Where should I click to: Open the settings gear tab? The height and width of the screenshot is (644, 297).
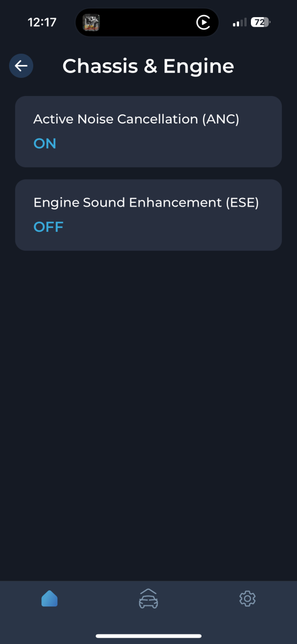(x=247, y=598)
